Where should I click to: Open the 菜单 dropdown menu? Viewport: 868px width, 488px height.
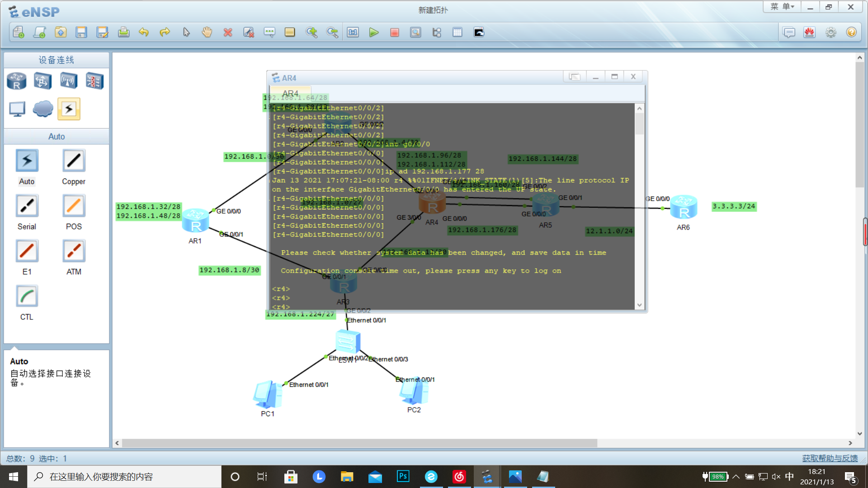[782, 7]
